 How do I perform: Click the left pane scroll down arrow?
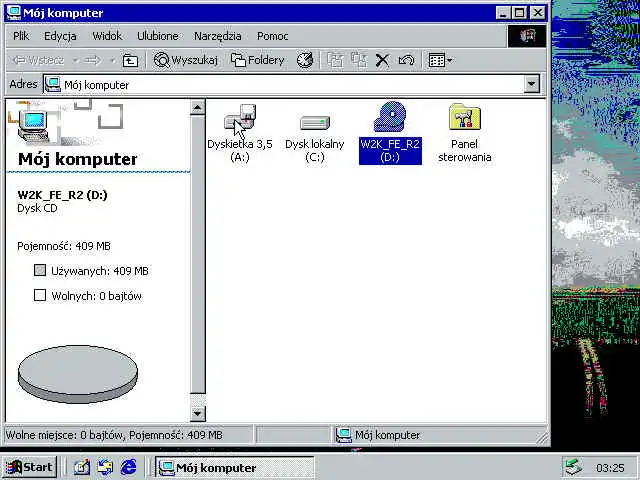click(x=198, y=413)
